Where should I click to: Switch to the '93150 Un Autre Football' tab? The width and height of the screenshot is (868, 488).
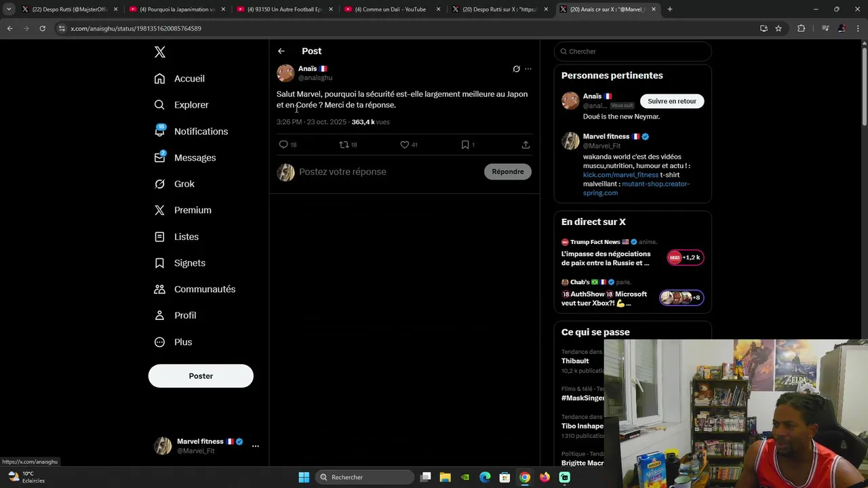click(x=285, y=9)
